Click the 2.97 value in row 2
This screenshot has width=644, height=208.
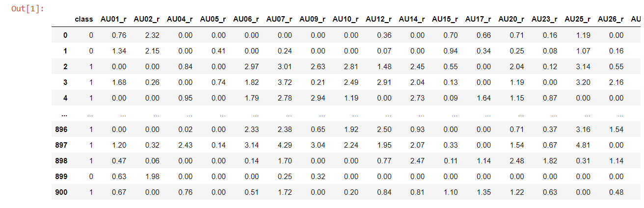(x=252, y=67)
